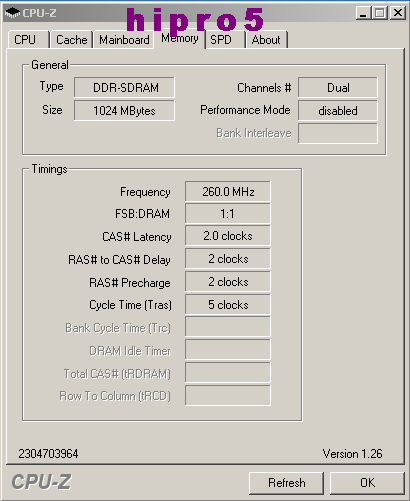Click the Channels # label
The width and height of the screenshot is (410, 501).
click(264, 88)
